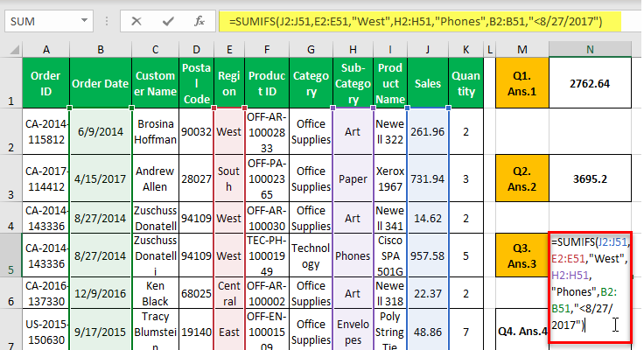The height and width of the screenshot is (350, 644).
Task: Select customer cell Andrew Allen
Action: pos(155,178)
